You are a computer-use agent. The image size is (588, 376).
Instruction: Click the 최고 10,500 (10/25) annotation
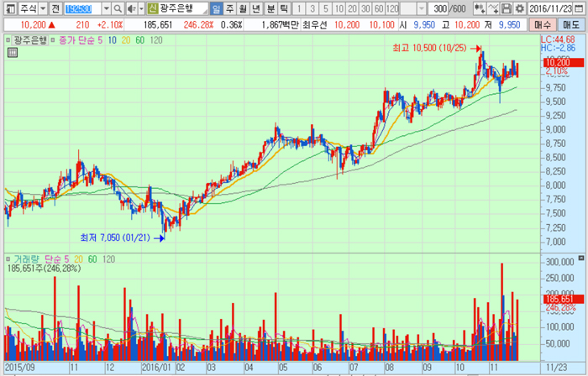point(429,48)
